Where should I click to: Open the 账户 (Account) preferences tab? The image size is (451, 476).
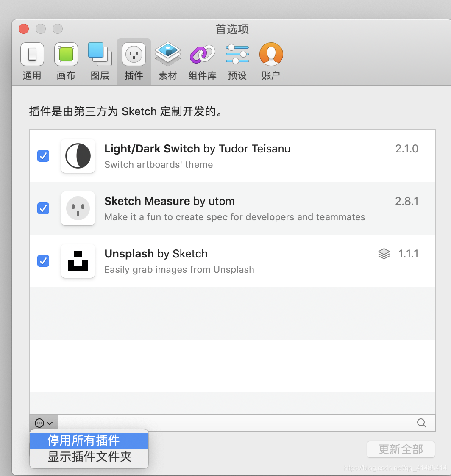point(271,62)
